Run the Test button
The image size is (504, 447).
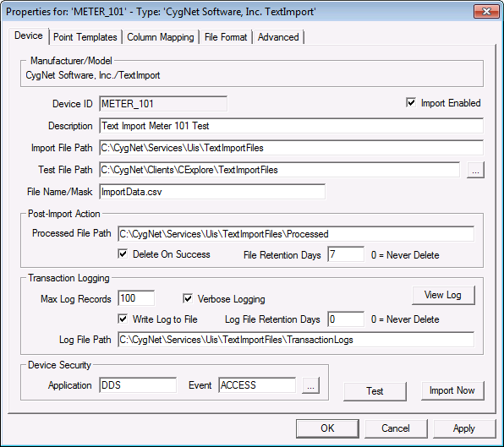tap(375, 391)
